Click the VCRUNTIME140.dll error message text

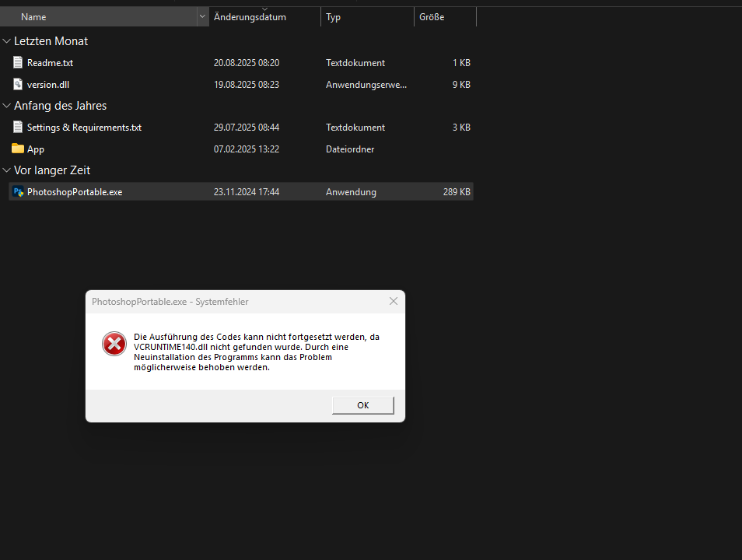click(257, 352)
